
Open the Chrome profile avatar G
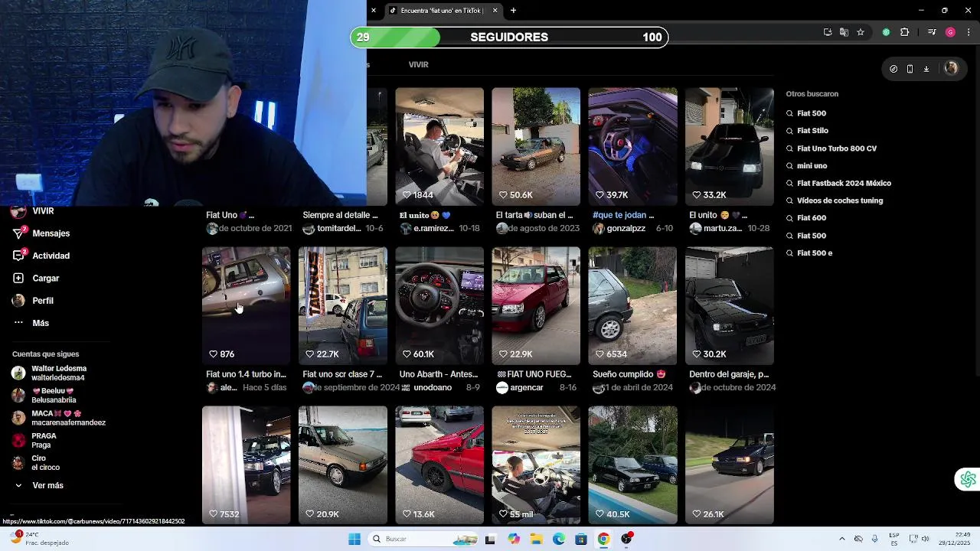tap(950, 32)
